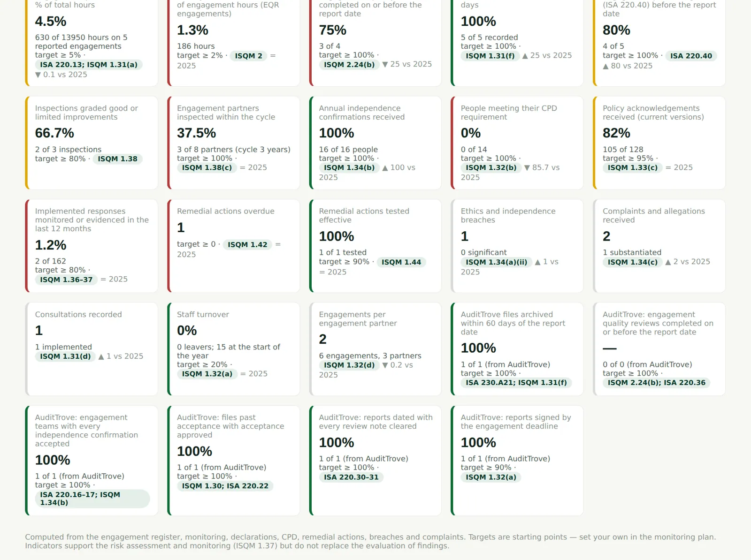Screen dimensions: 751x560
Task: Click the ISQM 1.38 reference badge
Action: [117, 159]
